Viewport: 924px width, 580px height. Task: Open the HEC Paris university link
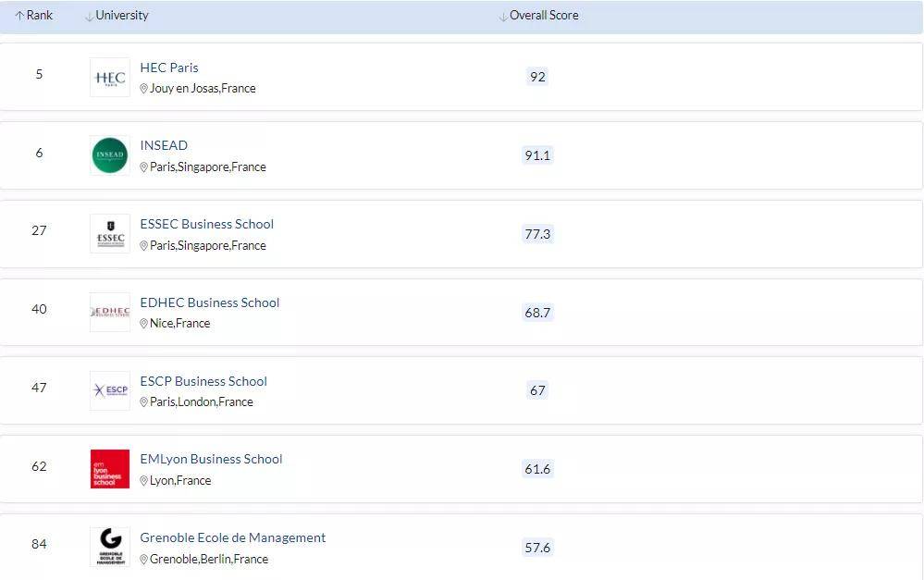pos(169,68)
